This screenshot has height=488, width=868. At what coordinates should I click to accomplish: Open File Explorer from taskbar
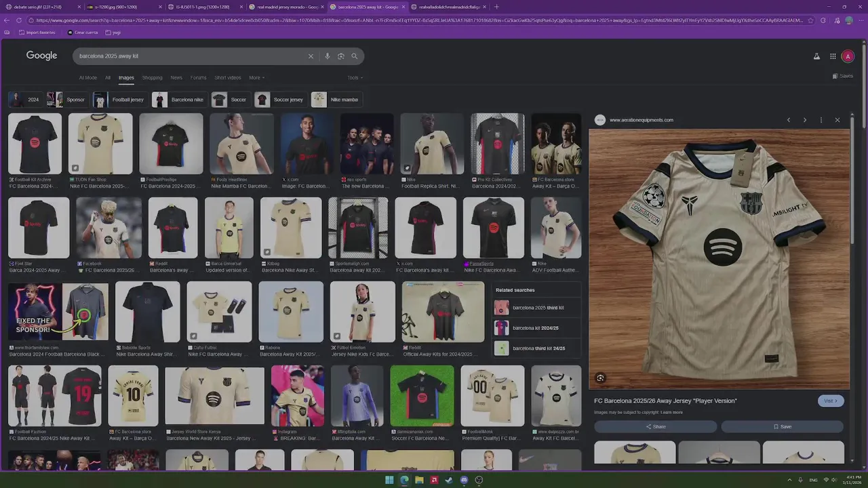(x=419, y=480)
